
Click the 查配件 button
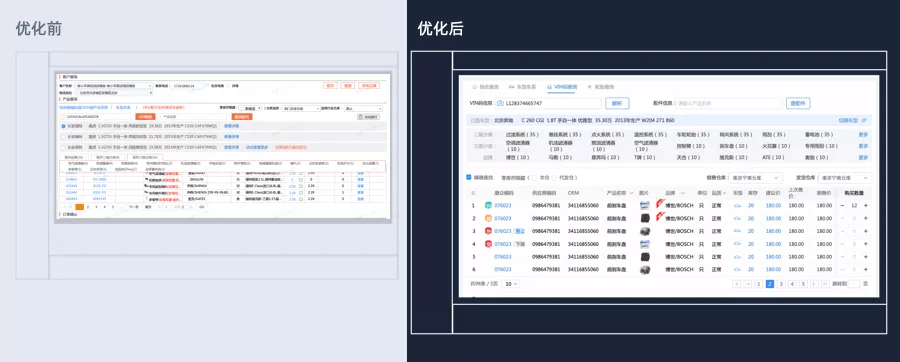[798, 103]
